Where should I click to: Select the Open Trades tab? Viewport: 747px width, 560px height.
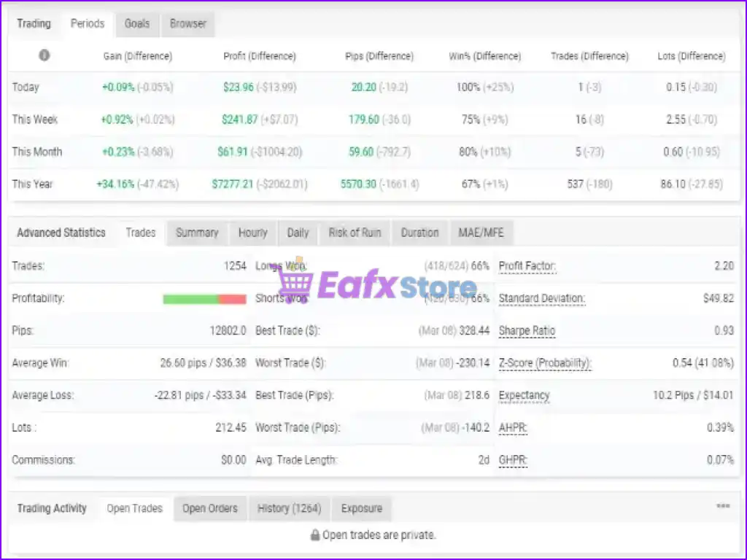tap(134, 508)
